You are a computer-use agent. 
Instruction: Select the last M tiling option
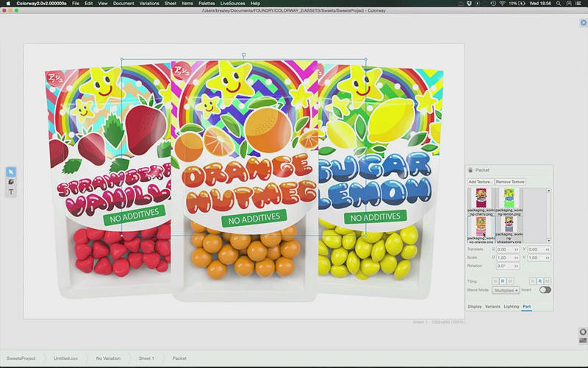click(548, 281)
